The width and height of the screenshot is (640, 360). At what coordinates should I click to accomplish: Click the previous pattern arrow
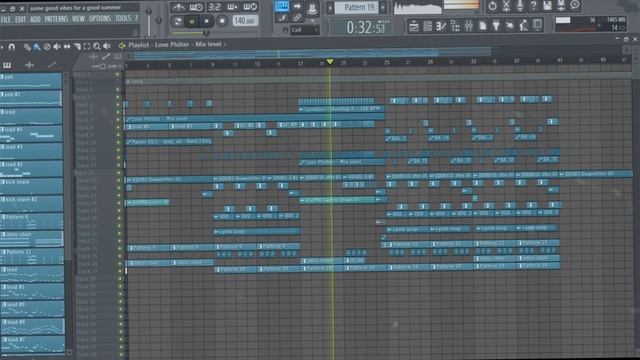(x=330, y=7)
